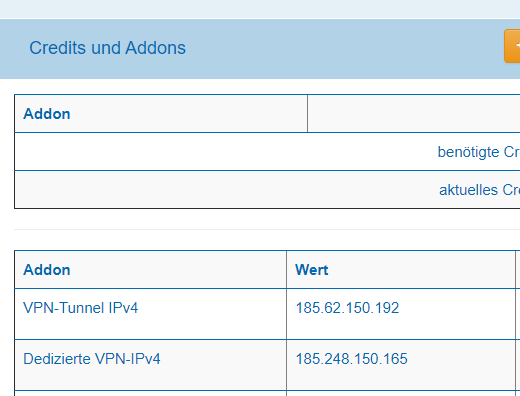This screenshot has width=520, height=396.
Task: Click the blank area left of 'benötigte Cr…'
Action: click(223, 152)
